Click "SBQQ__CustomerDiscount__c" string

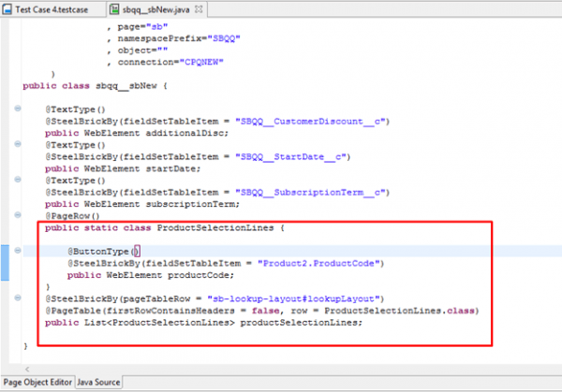[310, 122]
